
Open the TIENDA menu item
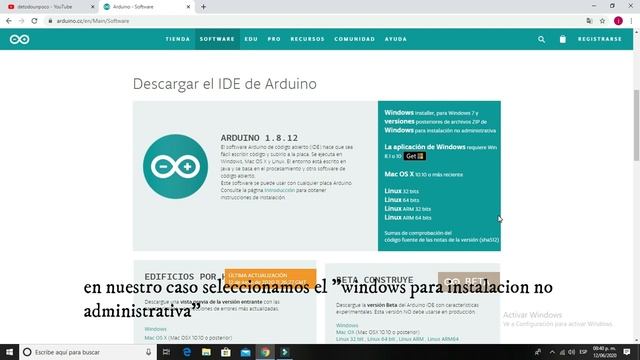coord(178,39)
